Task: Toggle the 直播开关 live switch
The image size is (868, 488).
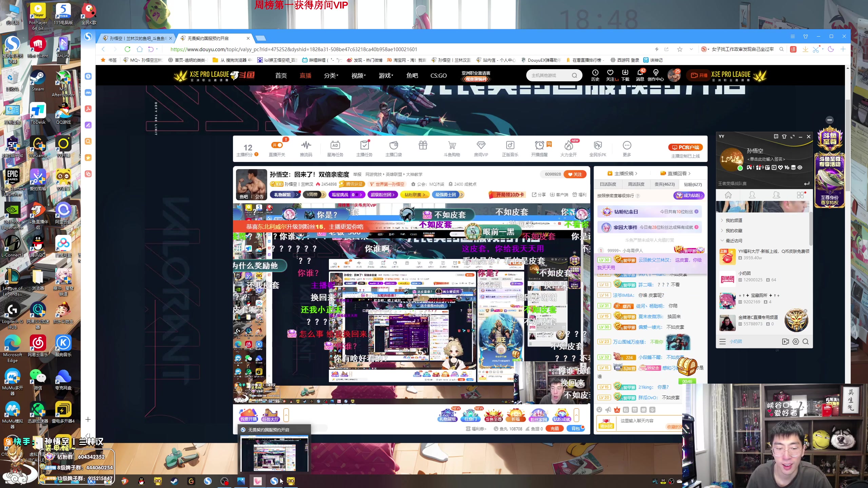Action: coord(277,145)
